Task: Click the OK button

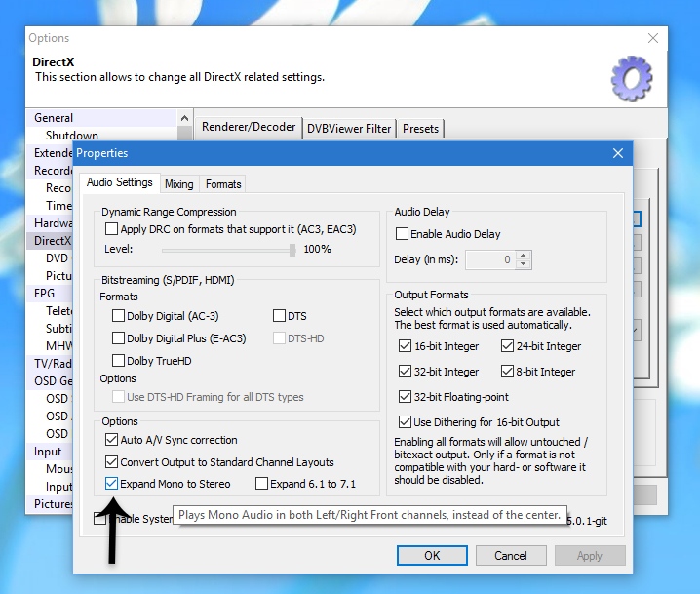Action: 432,556
